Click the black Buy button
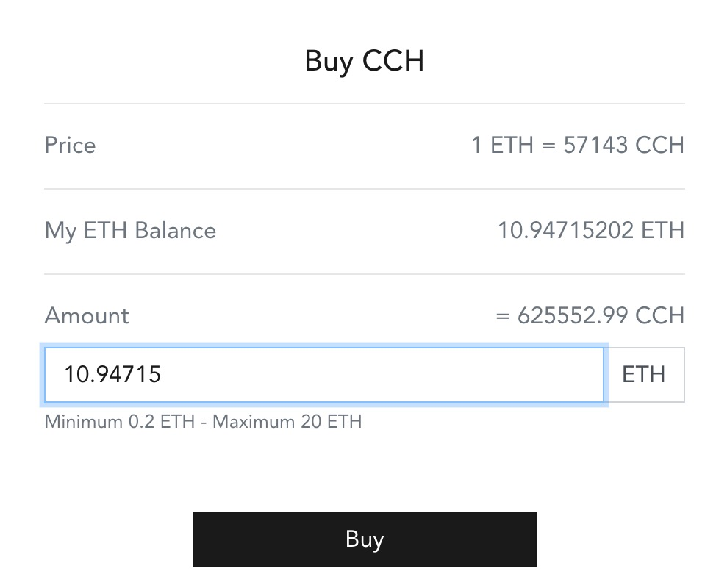The image size is (716, 588). click(364, 539)
